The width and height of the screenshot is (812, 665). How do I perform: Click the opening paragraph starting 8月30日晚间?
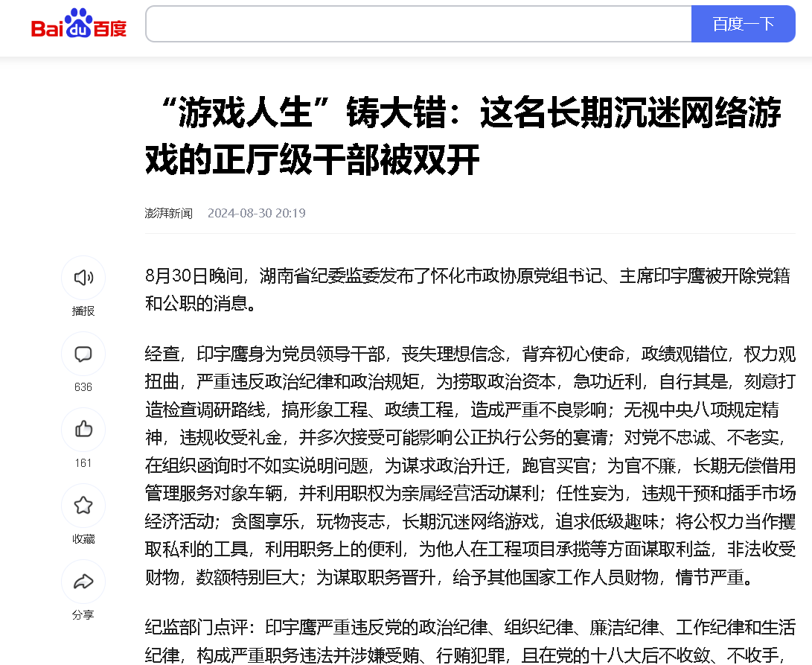coord(467,289)
